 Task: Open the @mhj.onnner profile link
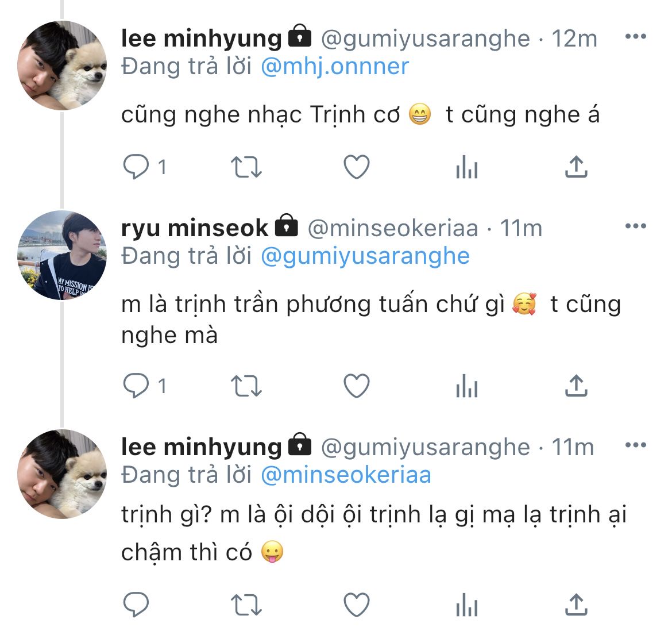click(x=334, y=67)
